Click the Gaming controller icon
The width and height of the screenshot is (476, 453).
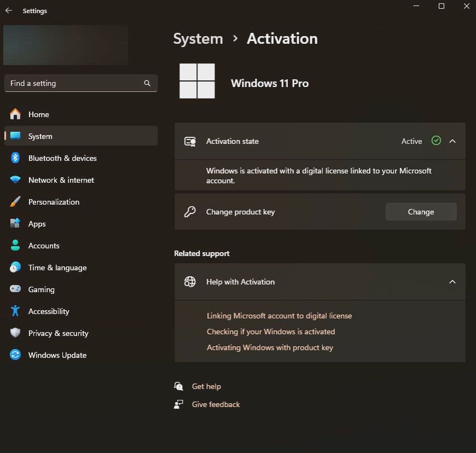(x=15, y=289)
